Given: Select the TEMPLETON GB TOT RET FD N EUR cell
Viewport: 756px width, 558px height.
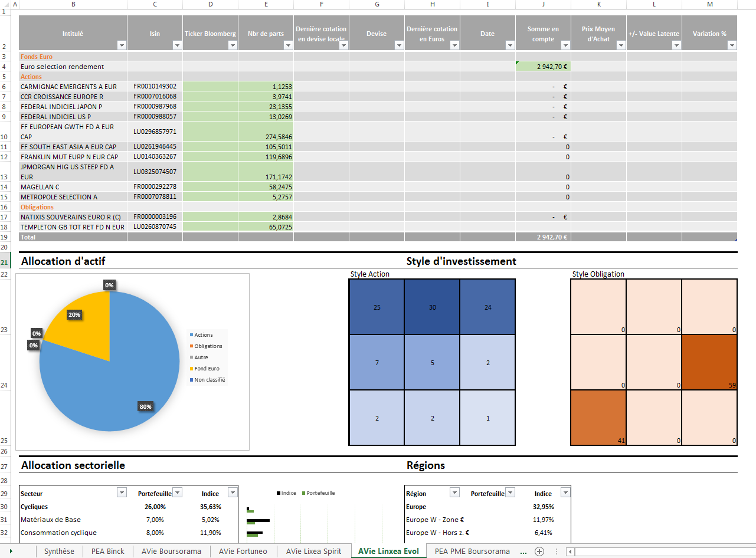Looking at the screenshot, I should click(73, 227).
